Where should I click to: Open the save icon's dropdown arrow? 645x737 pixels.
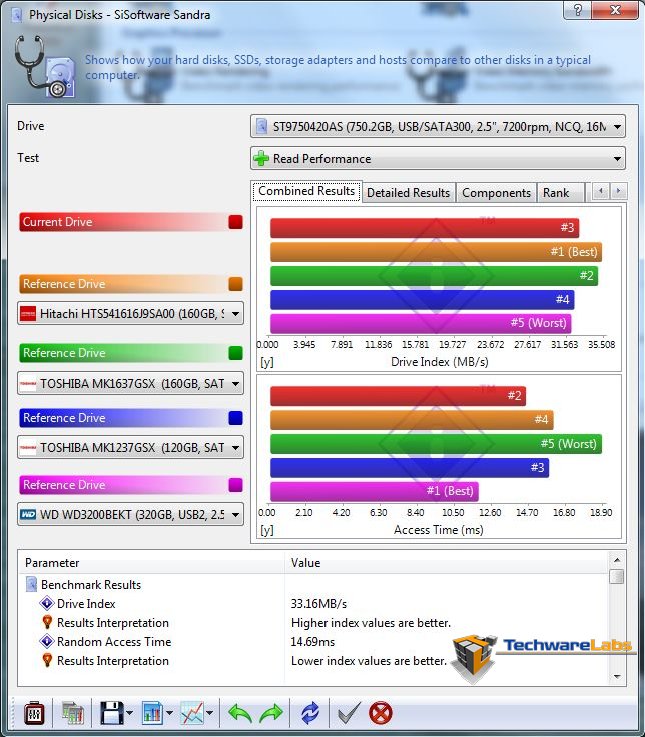129,713
